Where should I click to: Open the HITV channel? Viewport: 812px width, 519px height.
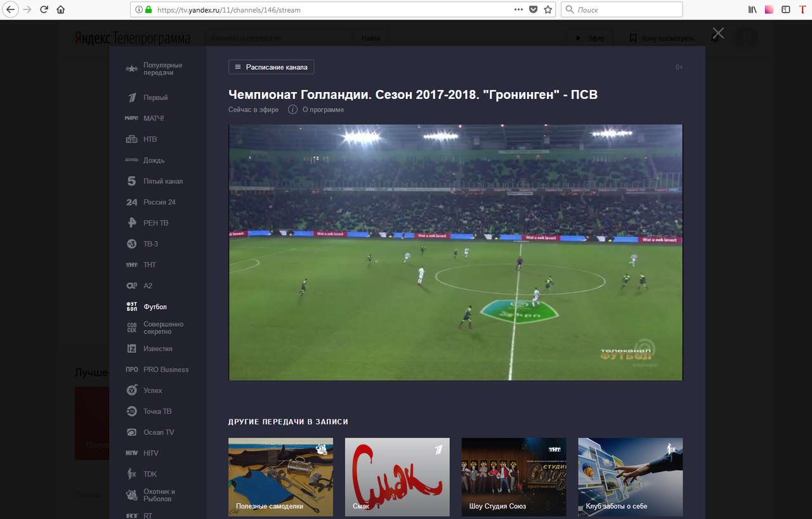coord(142,454)
